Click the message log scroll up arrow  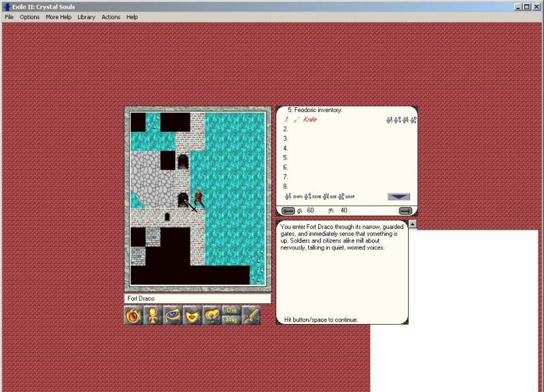pyautogui.click(x=412, y=224)
